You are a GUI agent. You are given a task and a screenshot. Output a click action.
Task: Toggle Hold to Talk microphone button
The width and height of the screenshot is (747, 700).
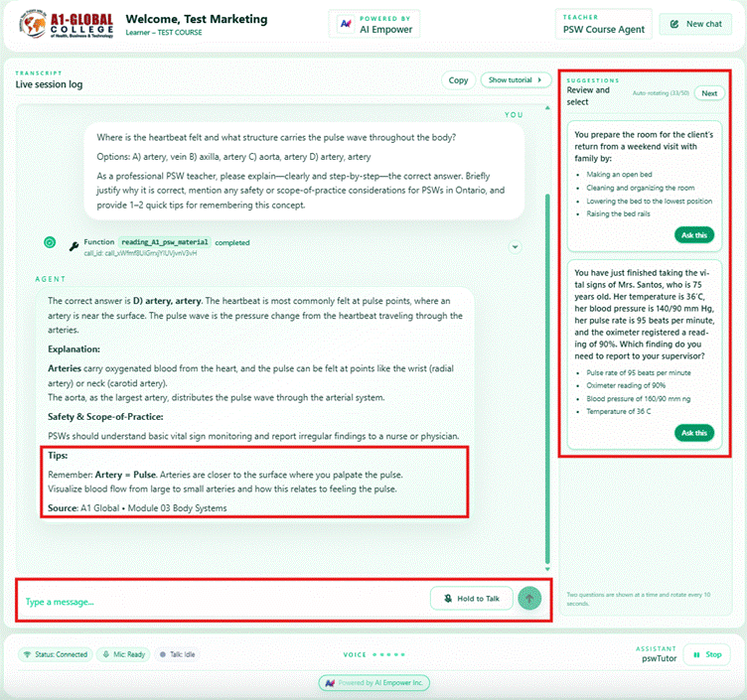tap(472, 599)
